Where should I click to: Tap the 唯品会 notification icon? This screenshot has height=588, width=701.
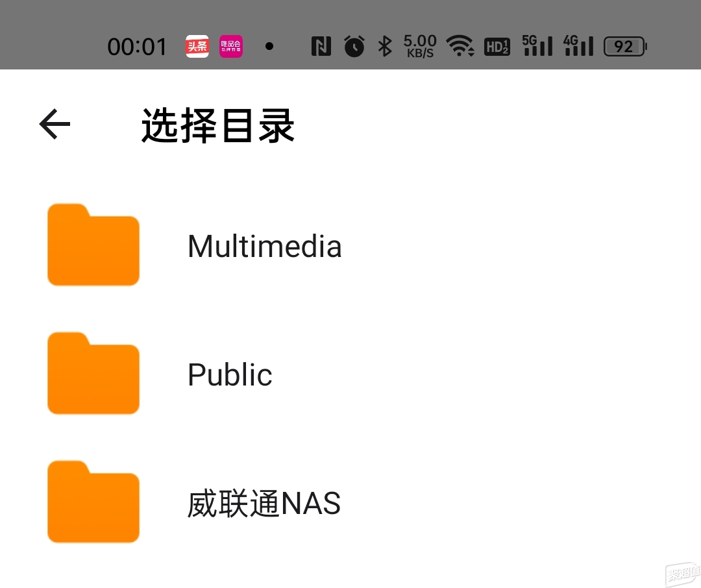pyautogui.click(x=230, y=46)
